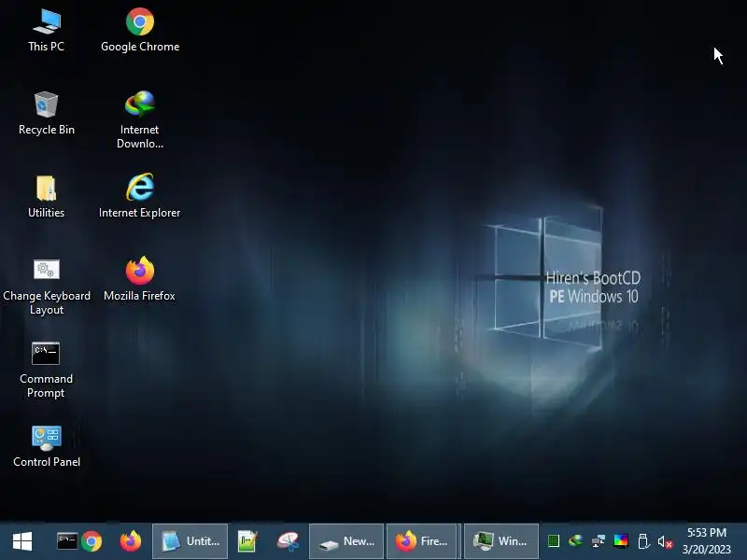747x560 pixels.
Task: Open the This PC desktop icon
Action: (46, 31)
